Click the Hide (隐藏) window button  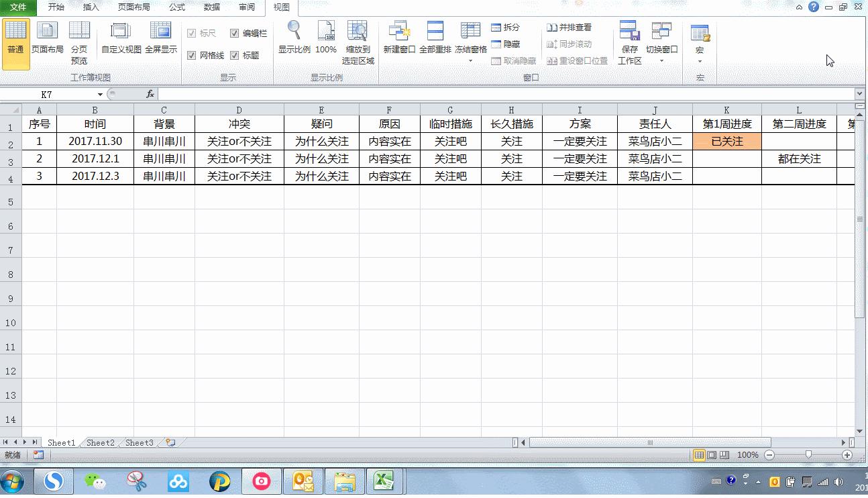click(x=505, y=44)
